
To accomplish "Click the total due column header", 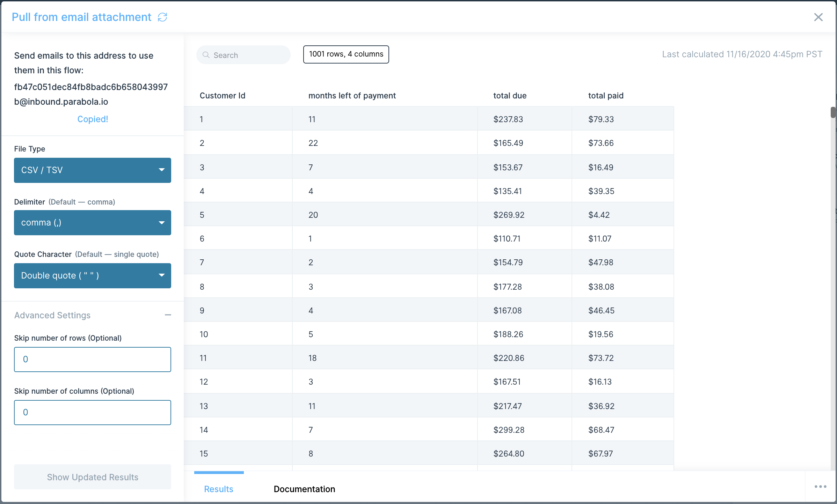I will coord(510,96).
